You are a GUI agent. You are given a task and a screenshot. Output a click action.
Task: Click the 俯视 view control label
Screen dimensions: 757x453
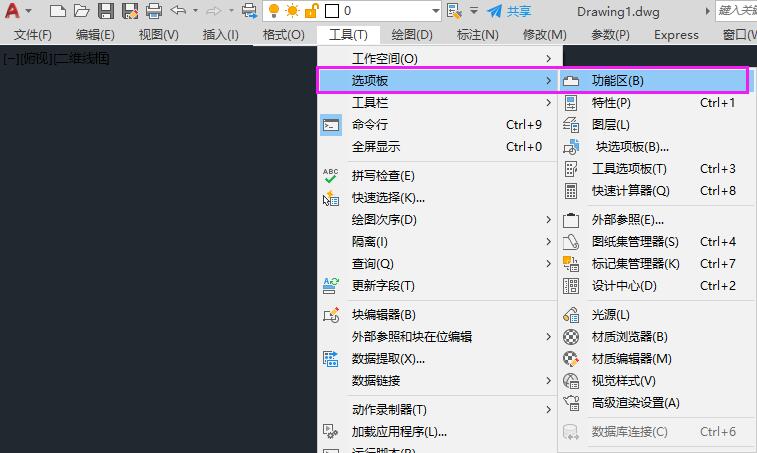tap(36, 58)
